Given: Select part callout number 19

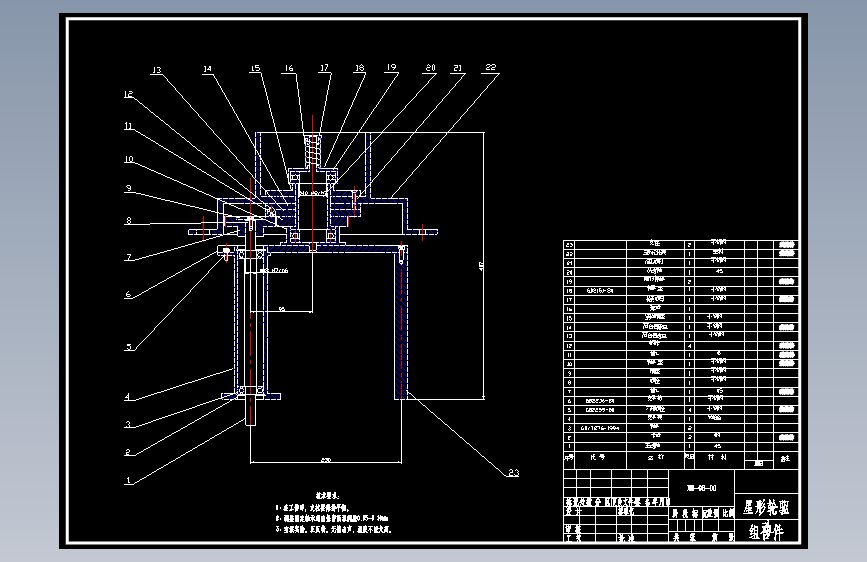Looking at the screenshot, I should 391,67.
